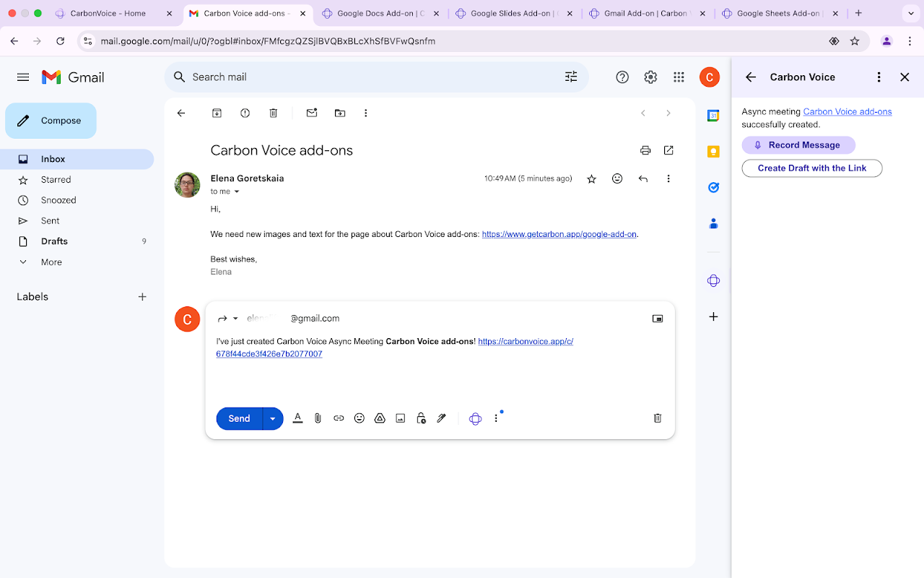Open Gmail Support help icon
924x578 pixels.
(x=622, y=77)
